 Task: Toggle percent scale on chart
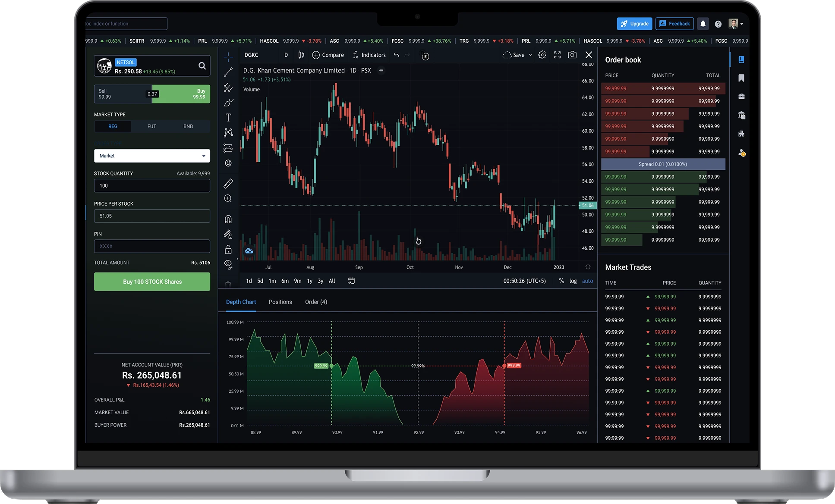pos(561,281)
